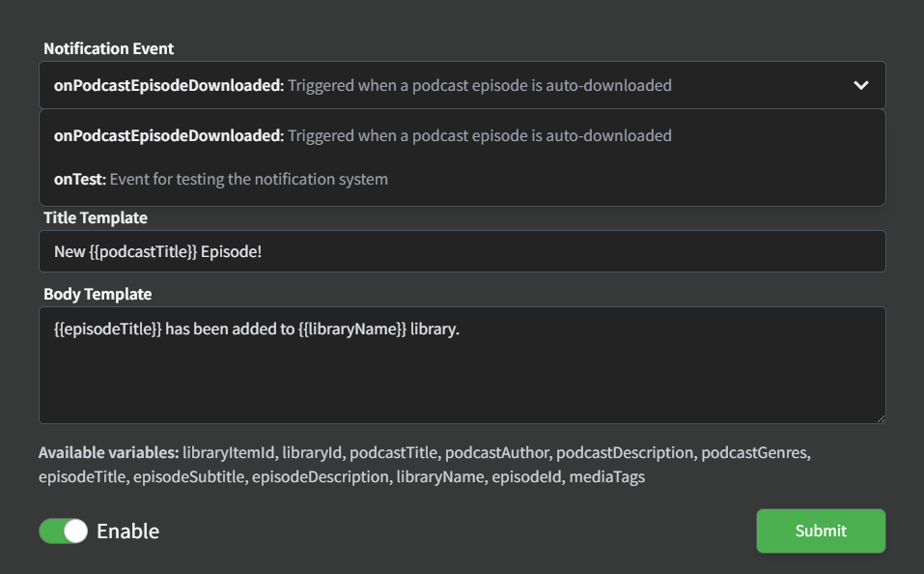The height and width of the screenshot is (574, 924).
Task: Grab the Body Template resize handle
Action: tap(880, 417)
